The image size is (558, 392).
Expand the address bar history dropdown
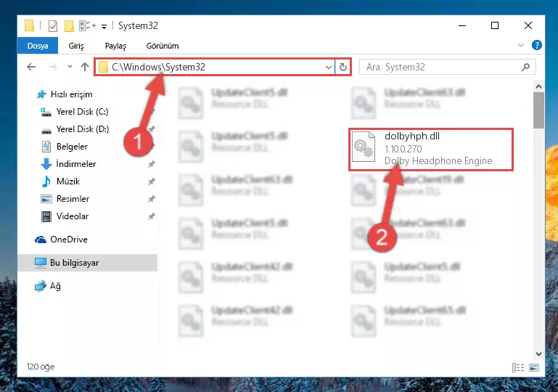tap(329, 67)
